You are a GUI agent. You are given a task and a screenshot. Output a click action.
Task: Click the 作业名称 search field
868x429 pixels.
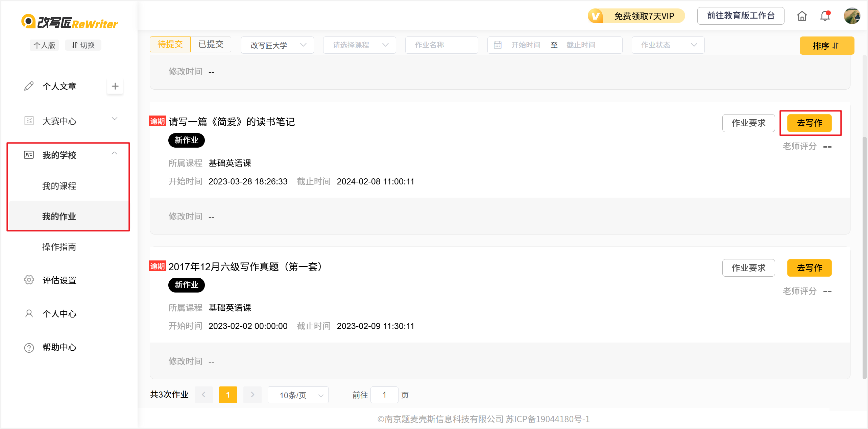coord(441,45)
